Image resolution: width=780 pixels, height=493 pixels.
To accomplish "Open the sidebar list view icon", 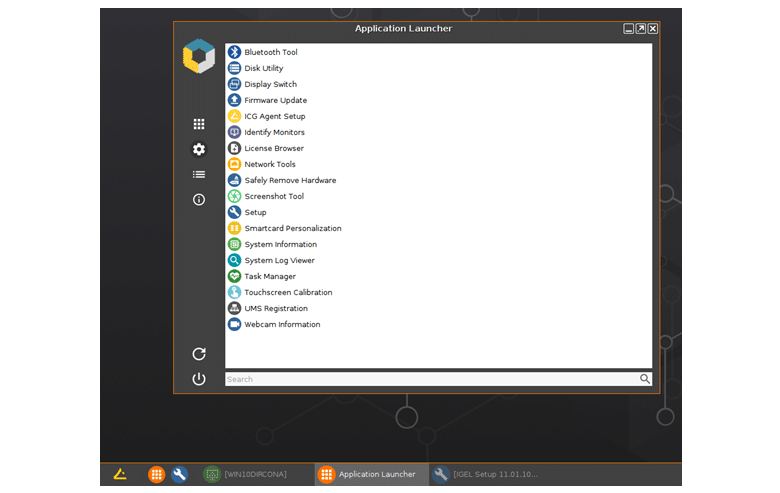I will point(199,174).
